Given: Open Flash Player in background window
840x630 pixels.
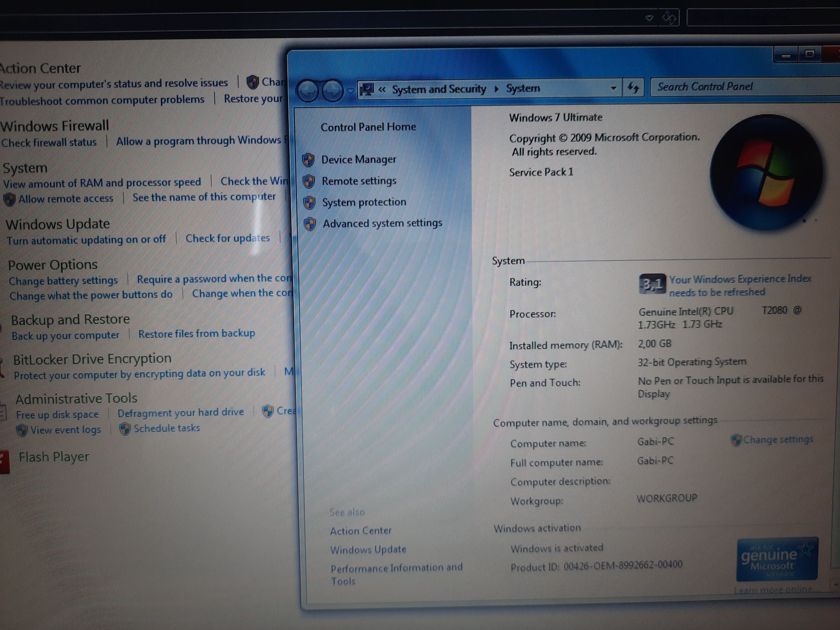Looking at the screenshot, I should pos(54,457).
